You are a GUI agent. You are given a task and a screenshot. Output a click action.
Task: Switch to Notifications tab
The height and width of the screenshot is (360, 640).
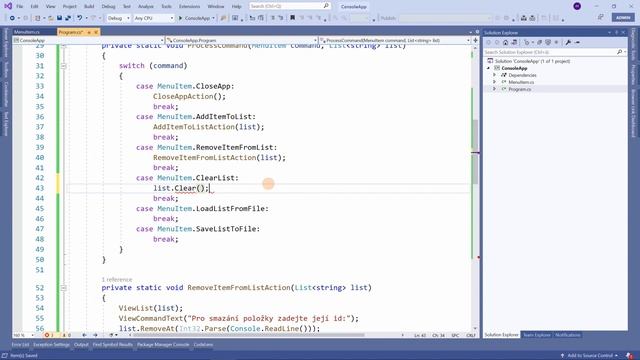coord(567,335)
